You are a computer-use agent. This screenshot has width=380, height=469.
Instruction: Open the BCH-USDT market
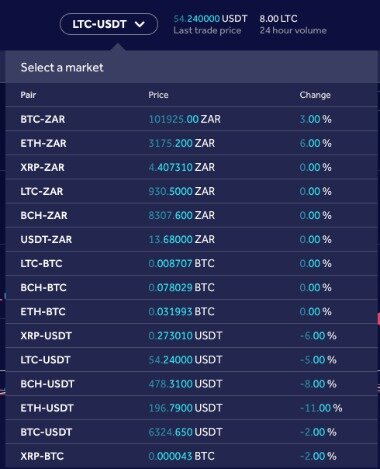click(x=191, y=384)
